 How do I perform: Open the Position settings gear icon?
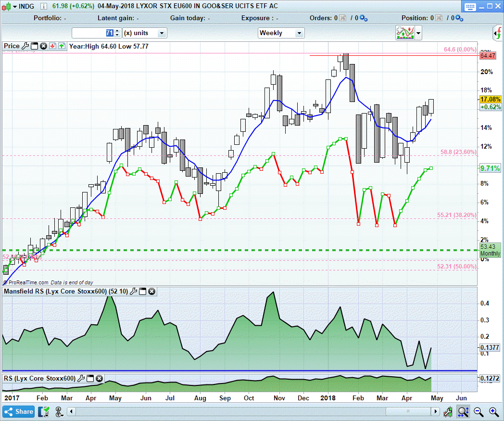point(459,18)
